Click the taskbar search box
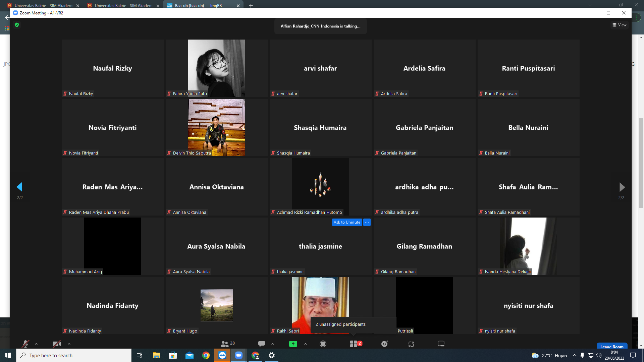This screenshot has width=644, height=362. pyautogui.click(x=74, y=355)
